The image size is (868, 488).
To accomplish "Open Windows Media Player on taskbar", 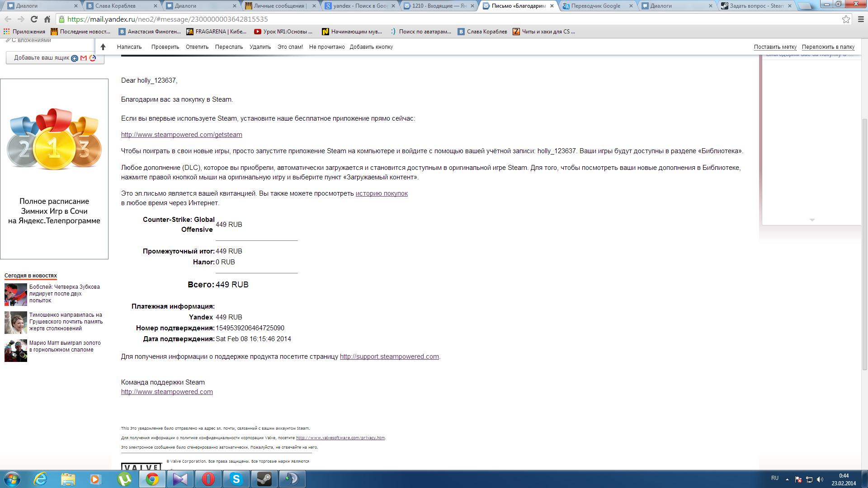I will [95, 479].
